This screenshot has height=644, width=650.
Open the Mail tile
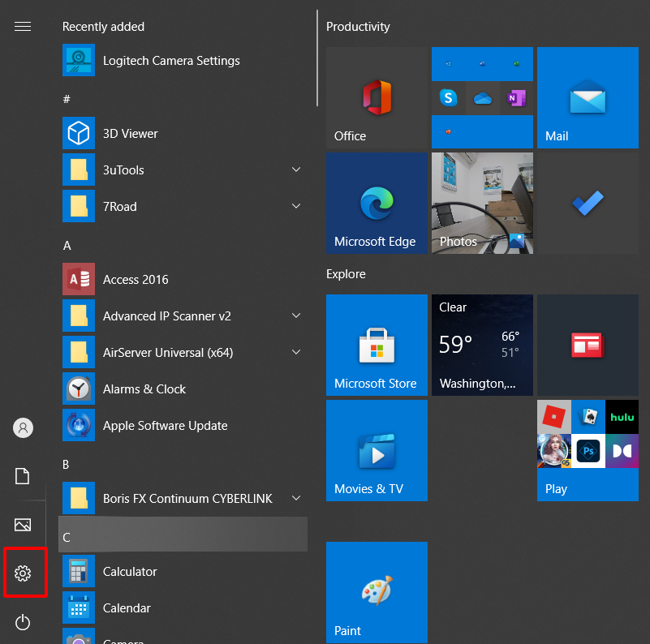(x=587, y=97)
